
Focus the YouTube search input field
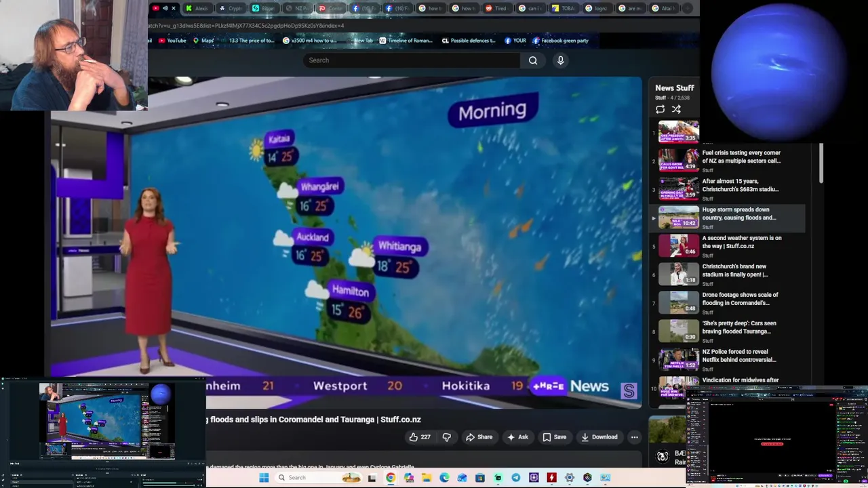tap(412, 60)
